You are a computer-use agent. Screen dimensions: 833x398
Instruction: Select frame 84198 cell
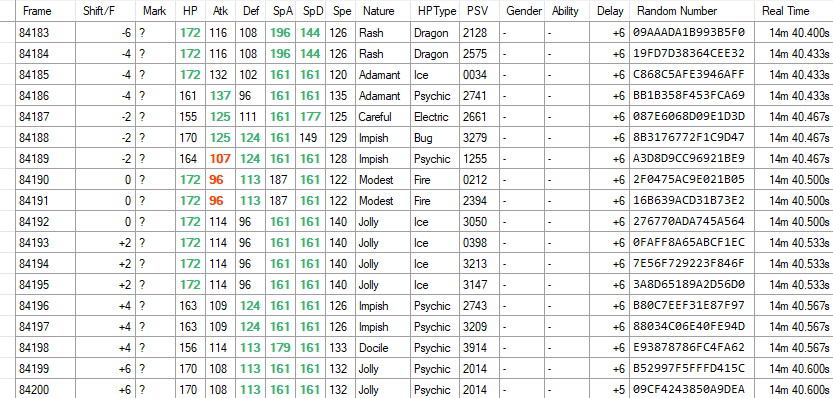[45, 348]
